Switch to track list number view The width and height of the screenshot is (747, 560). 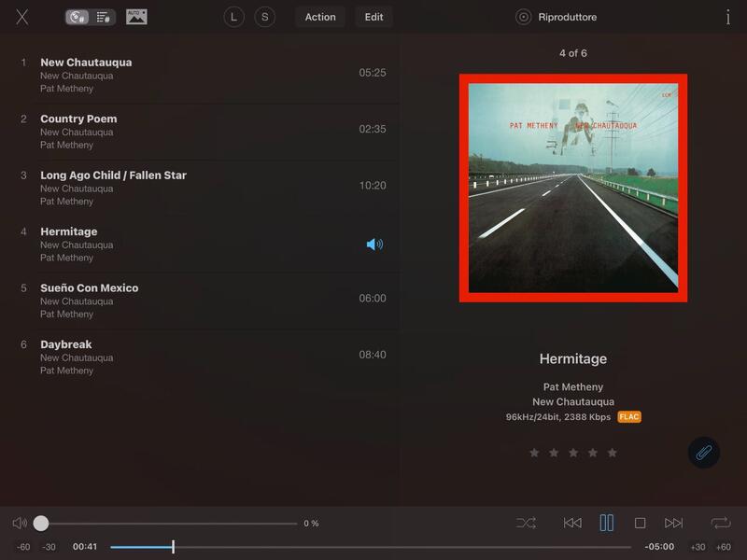click(x=103, y=17)
